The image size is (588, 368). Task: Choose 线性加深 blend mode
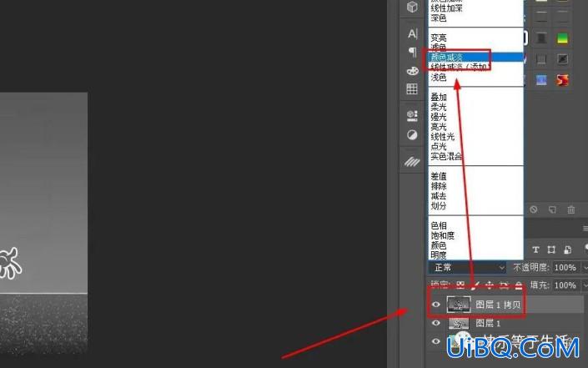click(475, 8)
